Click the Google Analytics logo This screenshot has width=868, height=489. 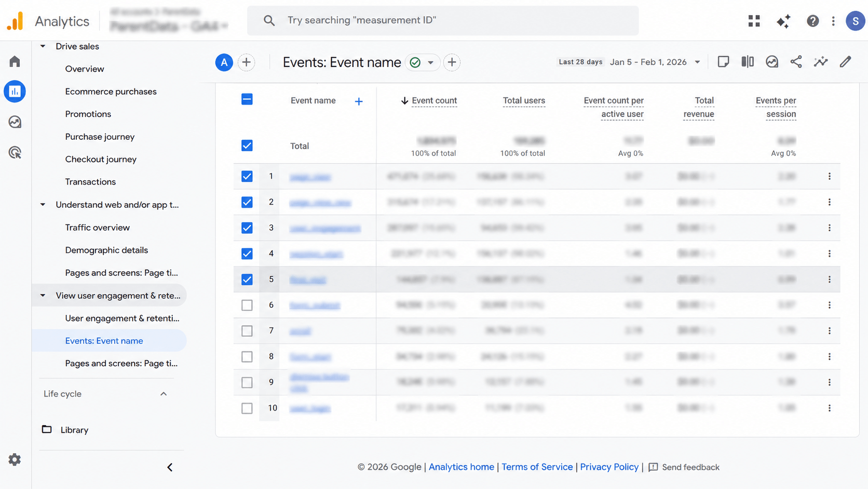coord(15,21)
